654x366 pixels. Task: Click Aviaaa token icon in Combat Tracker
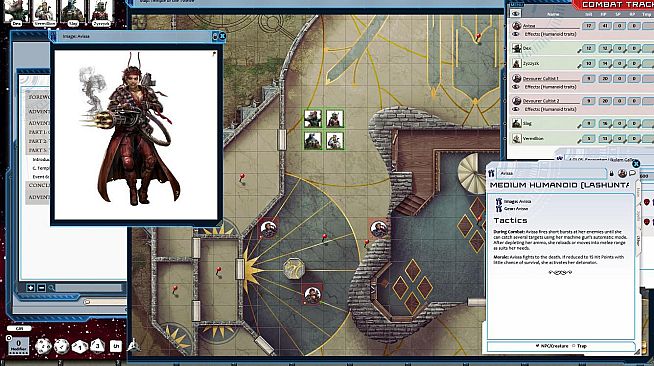pyautogui.click(x=516, y=26)
